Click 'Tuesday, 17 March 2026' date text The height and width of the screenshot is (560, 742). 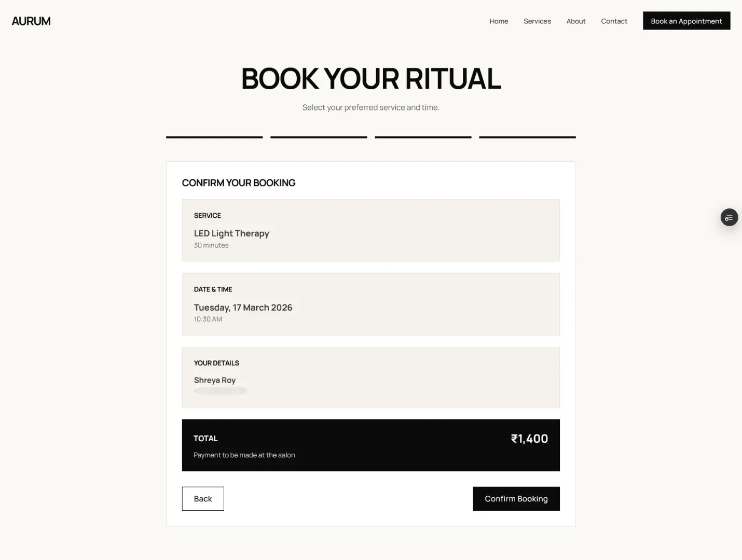coord(243,307)
